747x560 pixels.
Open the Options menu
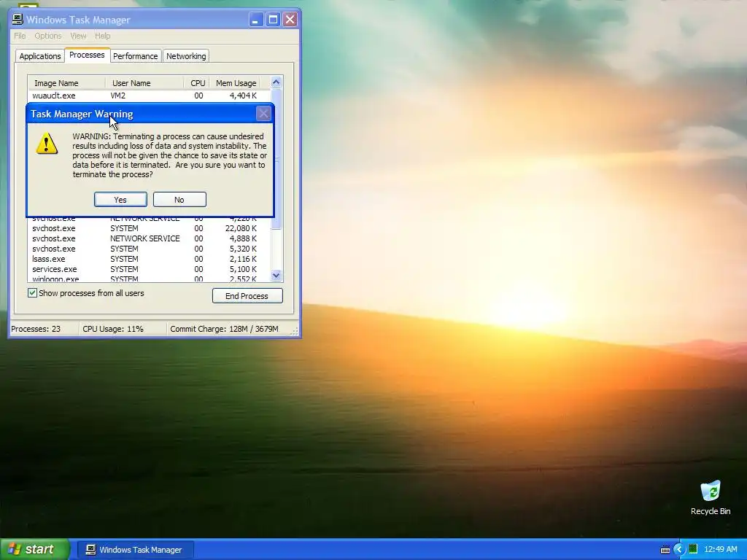click(47, 36)
